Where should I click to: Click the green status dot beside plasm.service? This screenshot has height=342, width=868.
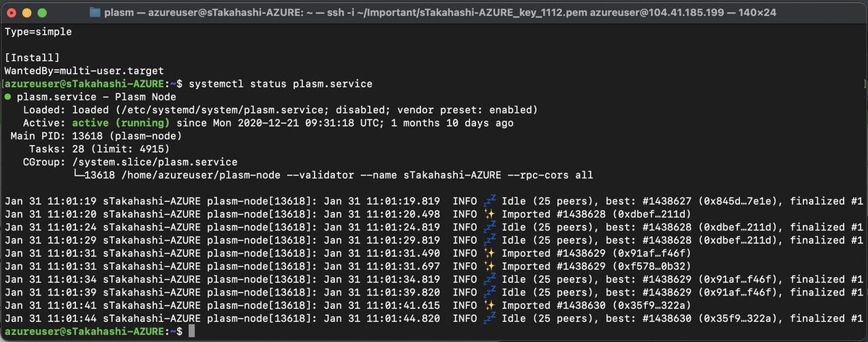7,97
